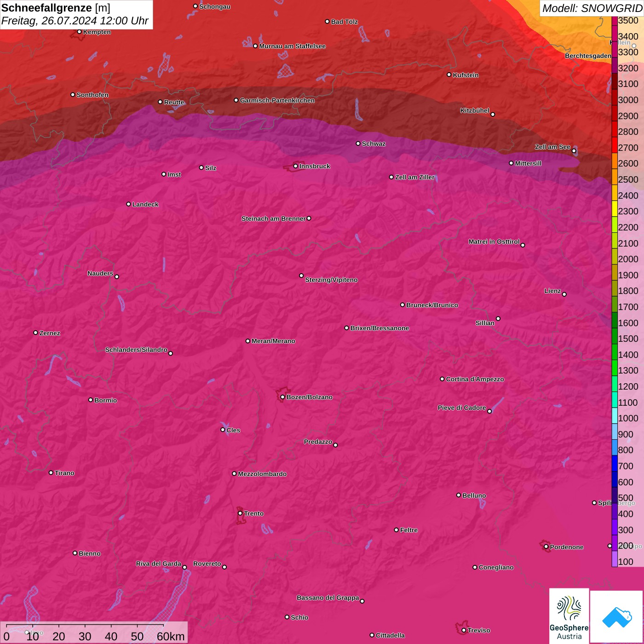The image size is (644, 644).
Task: Click the 60km scale bar label
Action: [x=171, y=636]
